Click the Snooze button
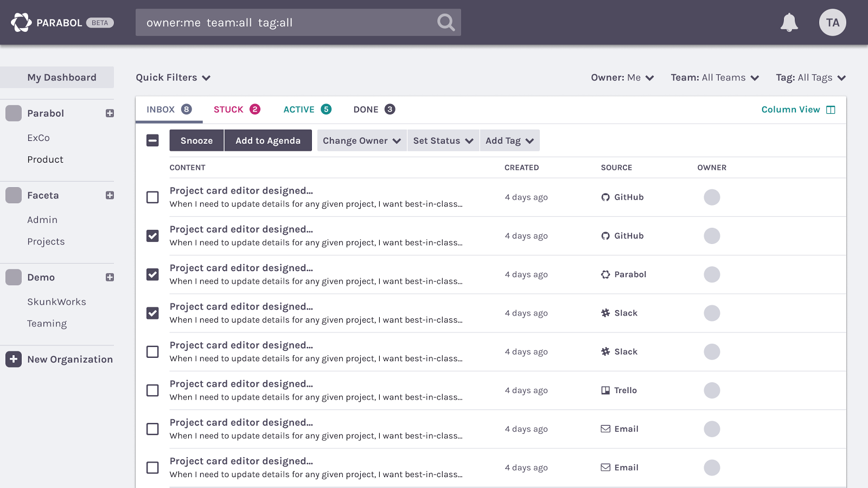This screenshot has width=868, height=488. [x=196, y=140]
